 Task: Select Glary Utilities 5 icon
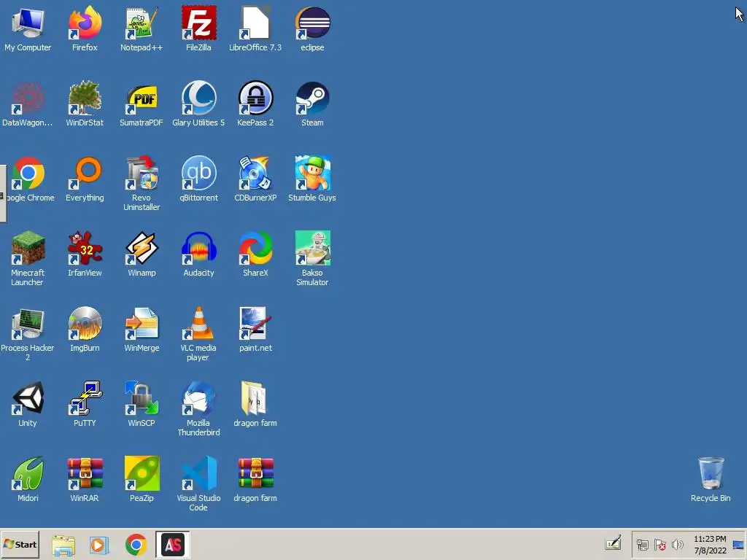(198, 98)
